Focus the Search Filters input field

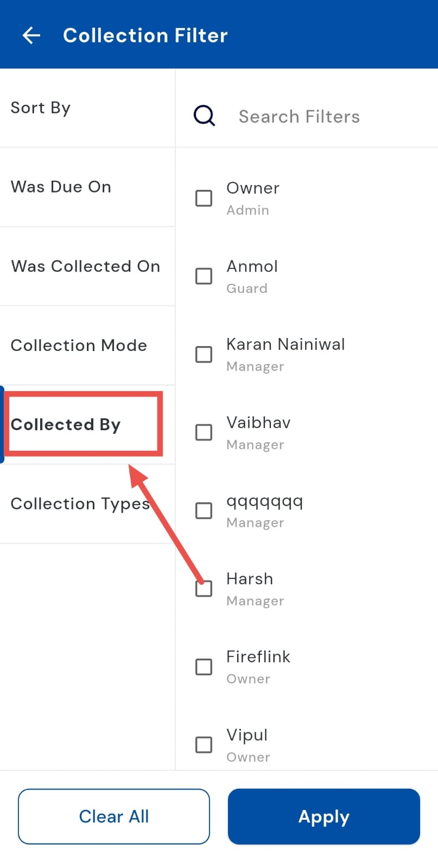(x=326, y=117)
